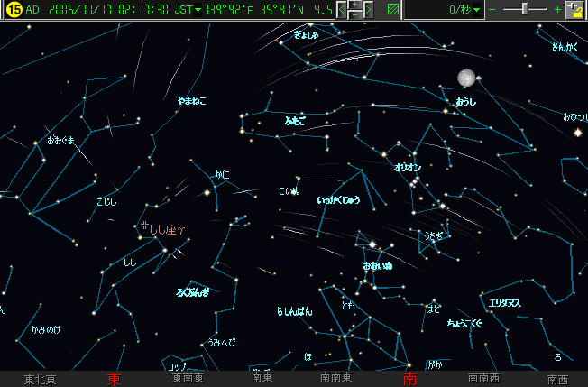Select the 南南西 direction label

484,379
